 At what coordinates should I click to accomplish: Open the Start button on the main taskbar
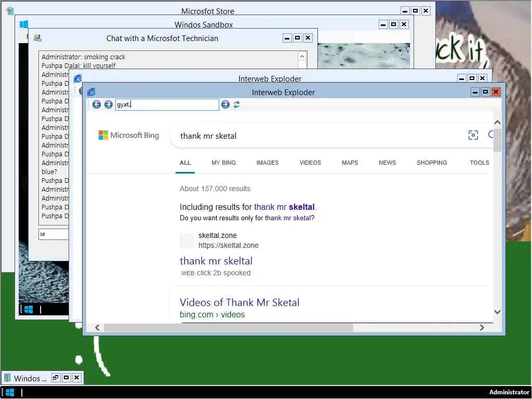tap(10, 393)
